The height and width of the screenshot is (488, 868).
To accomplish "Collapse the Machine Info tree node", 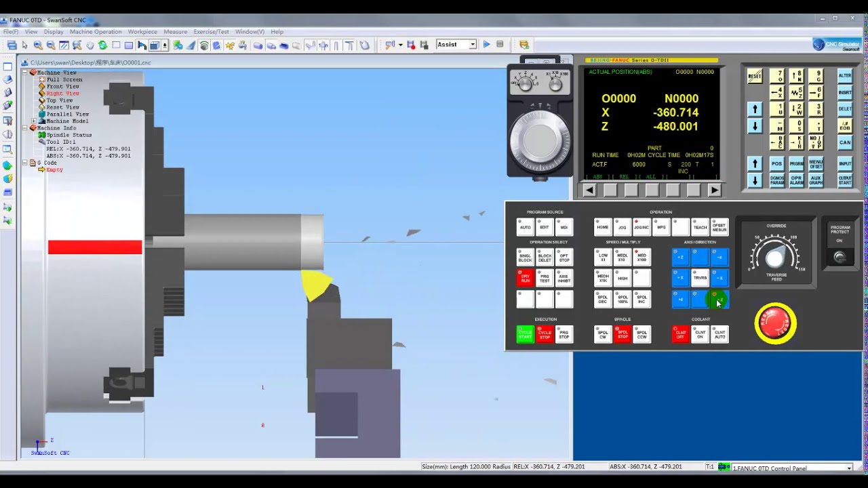I will 25,128.
